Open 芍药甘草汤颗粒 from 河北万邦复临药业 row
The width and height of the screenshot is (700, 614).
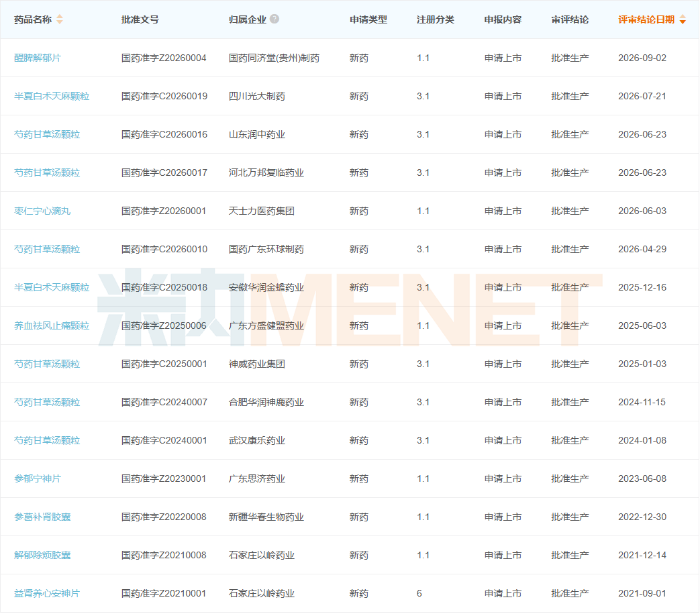tap(47, 172)
